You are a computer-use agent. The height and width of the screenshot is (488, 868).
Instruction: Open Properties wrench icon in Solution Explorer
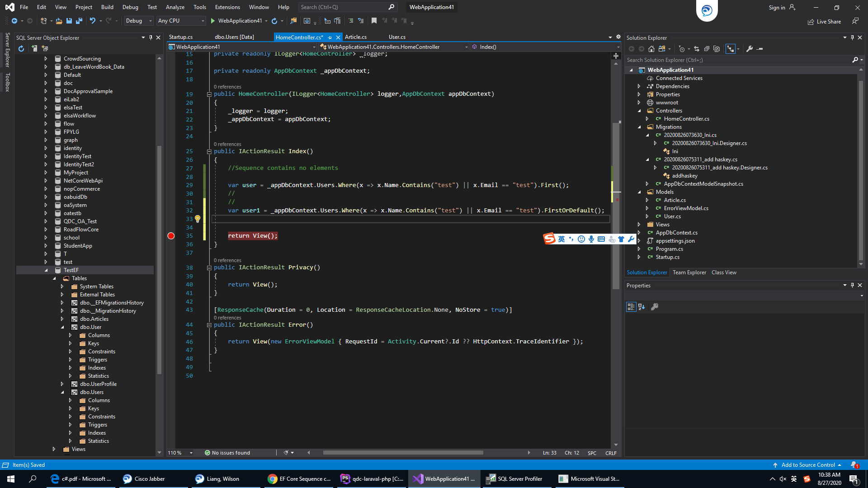tap(750, 49)
